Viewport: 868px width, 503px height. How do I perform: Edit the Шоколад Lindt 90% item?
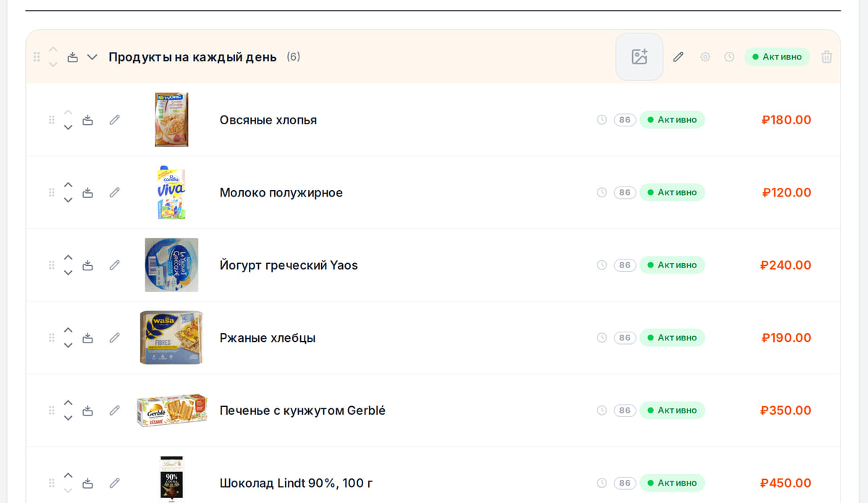click(114, 483)
